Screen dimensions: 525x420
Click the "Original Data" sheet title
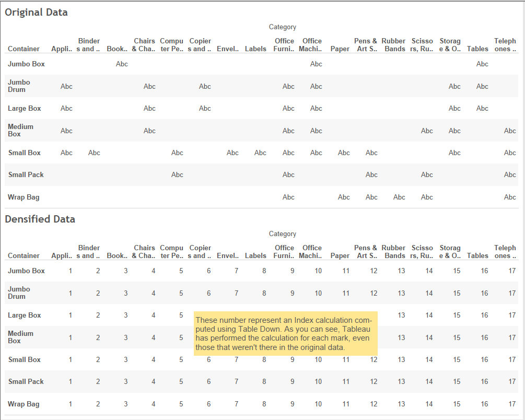click(37, 12)
